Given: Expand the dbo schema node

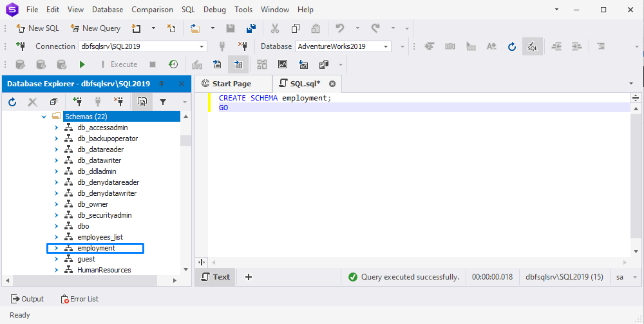Looking at the screenshot, I should [x=57, y=226].
